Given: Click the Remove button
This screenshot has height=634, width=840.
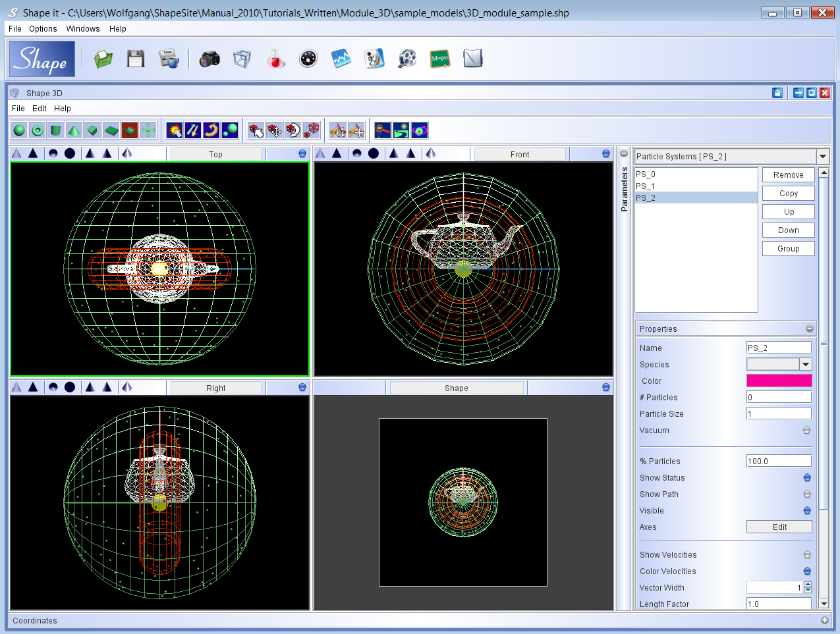Looking at the screenshot, I should pyautogui.click(x=789, y=175).
